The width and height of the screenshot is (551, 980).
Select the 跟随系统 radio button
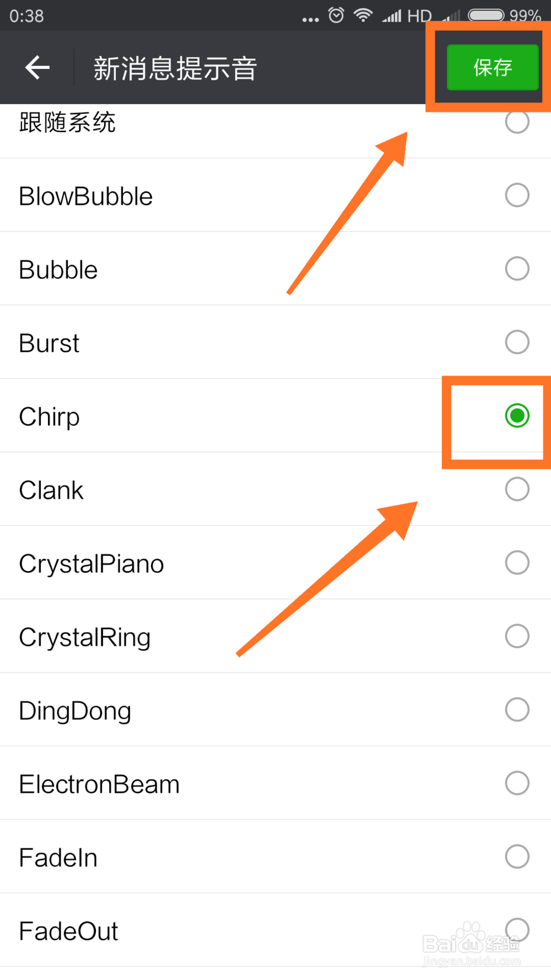pos(517,122)
